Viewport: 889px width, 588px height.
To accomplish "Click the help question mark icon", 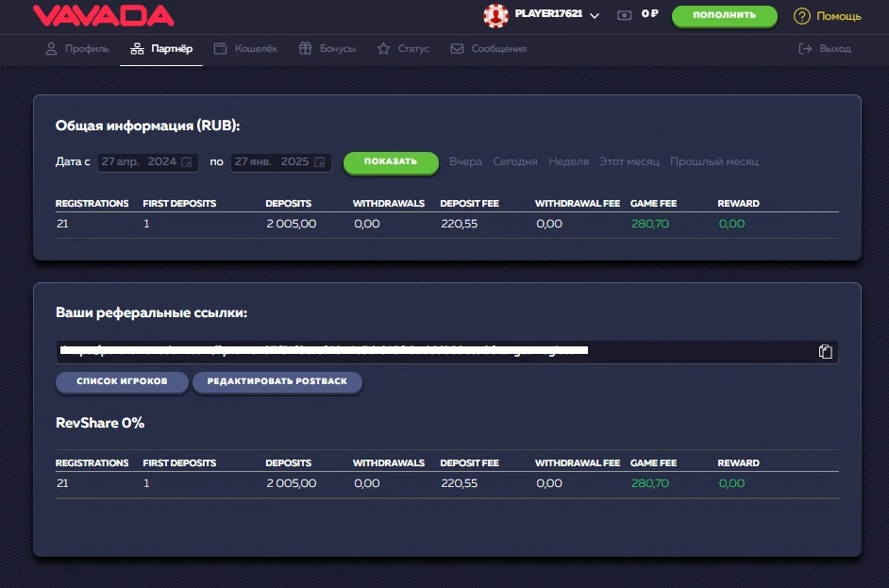I will pos(801,16).
